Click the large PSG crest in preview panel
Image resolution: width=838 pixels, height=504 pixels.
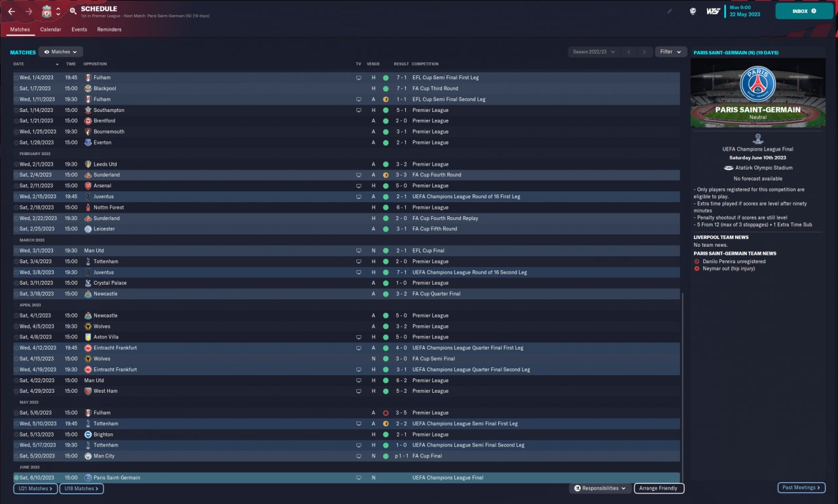point(757,84)
